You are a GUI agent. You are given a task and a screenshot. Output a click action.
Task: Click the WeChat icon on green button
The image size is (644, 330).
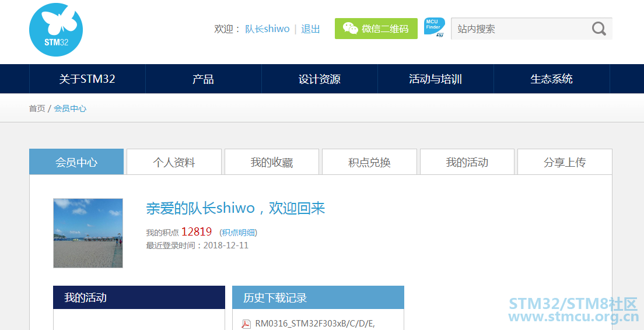351,29
